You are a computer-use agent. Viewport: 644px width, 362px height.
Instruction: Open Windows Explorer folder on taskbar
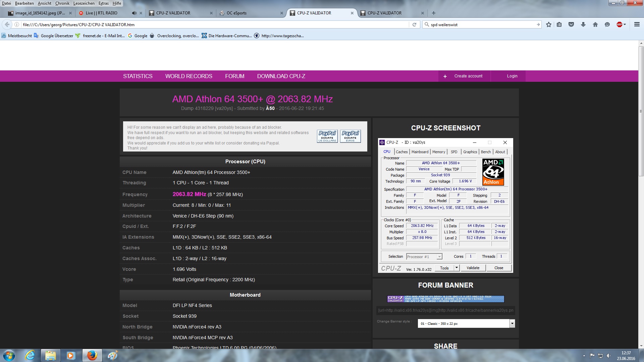pyautogui.click(x=50, y=355)
